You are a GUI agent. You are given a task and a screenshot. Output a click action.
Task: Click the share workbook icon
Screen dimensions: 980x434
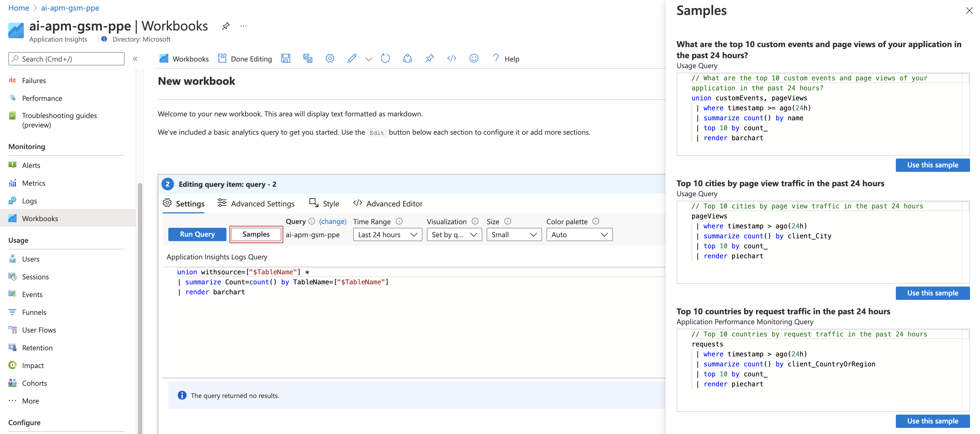408,59
